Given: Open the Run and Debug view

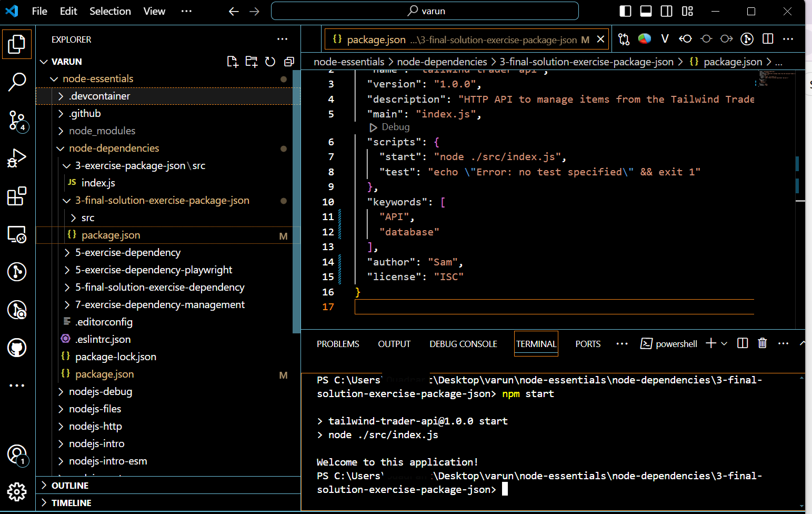Looking at the screenshot, I should (x=17, y=158).
